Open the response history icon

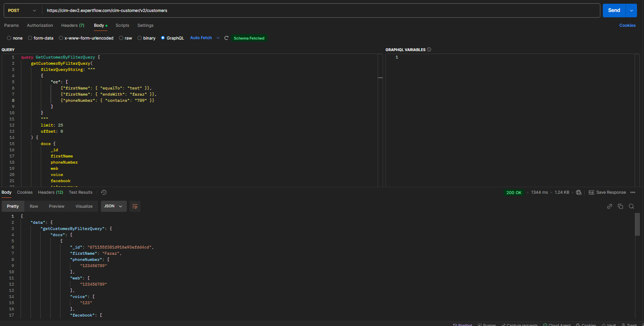pyautogui.click(x=104, y=192)
